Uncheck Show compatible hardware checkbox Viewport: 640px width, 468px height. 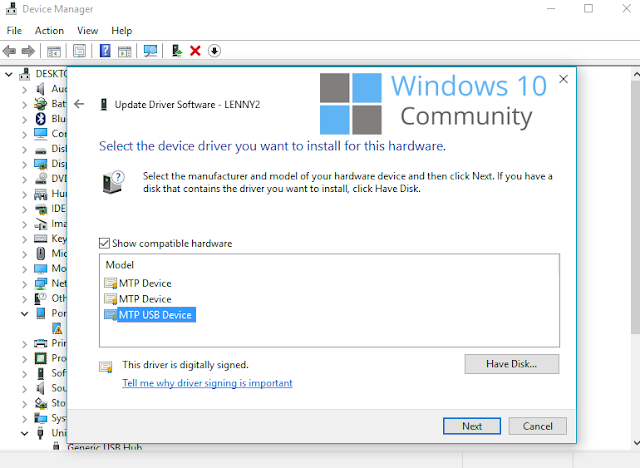click(104, 243)
